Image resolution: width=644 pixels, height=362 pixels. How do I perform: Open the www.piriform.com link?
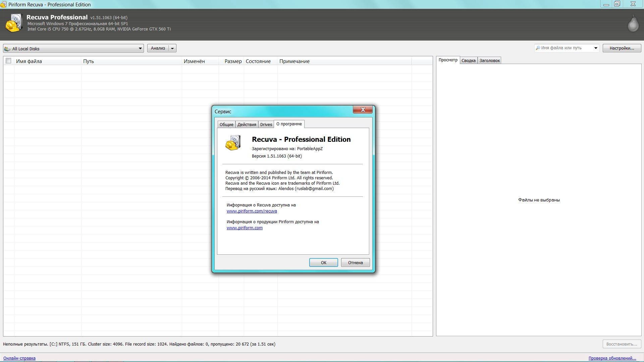pyautogui.click(x=245, y=228)
